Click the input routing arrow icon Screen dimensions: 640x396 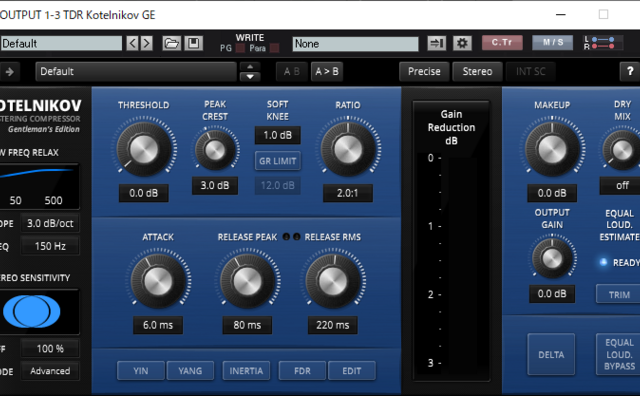tap(437, 43)
